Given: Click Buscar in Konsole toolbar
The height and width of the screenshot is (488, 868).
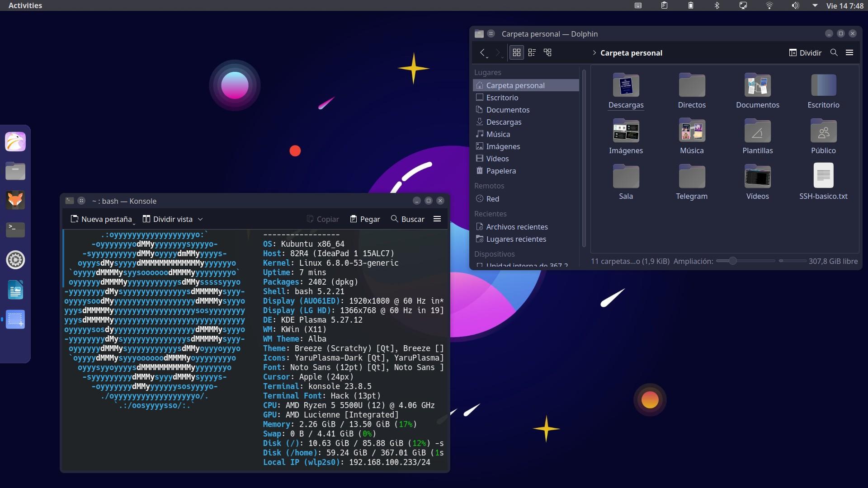Looking at the screenshot, I should [407, 219].
